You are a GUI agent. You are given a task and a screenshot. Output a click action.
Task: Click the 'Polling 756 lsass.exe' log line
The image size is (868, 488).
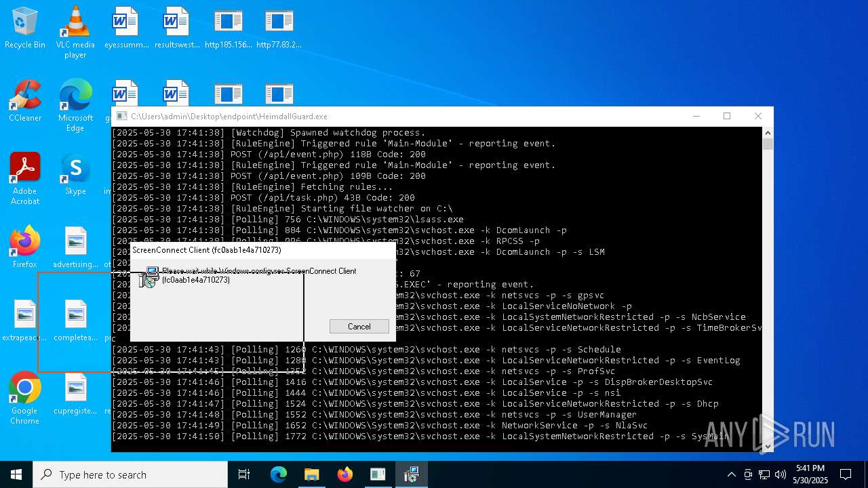[288, 220]
